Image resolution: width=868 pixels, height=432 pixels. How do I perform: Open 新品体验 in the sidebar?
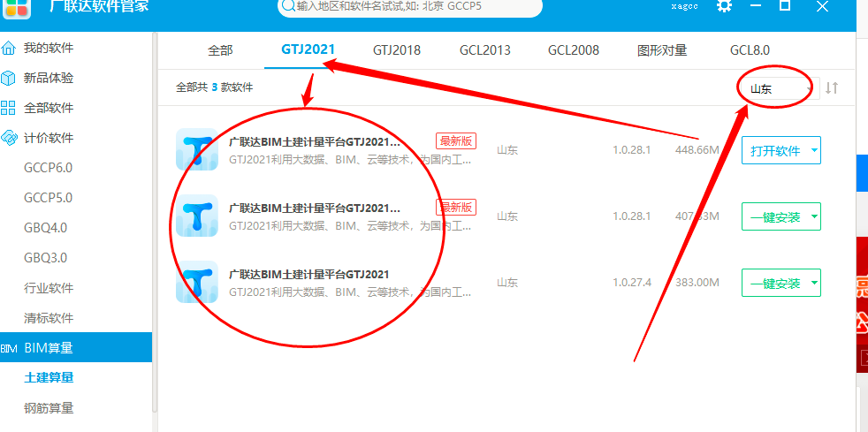point(48,78)
